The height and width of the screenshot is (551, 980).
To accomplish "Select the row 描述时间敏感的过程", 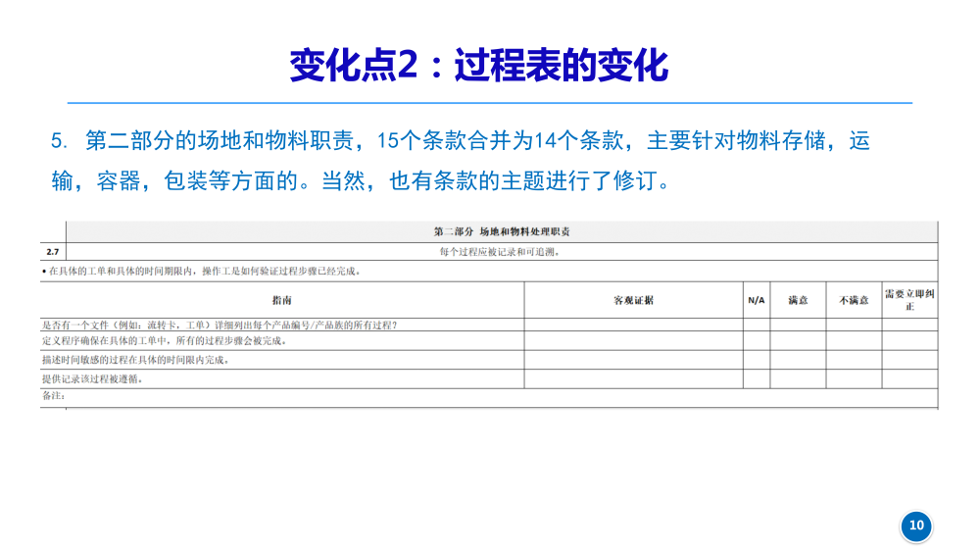I will coord(135,360).
